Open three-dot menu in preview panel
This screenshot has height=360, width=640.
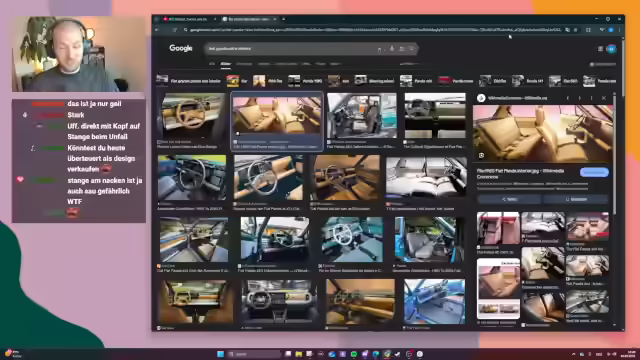pyautogui.click(x=591, y=98)
